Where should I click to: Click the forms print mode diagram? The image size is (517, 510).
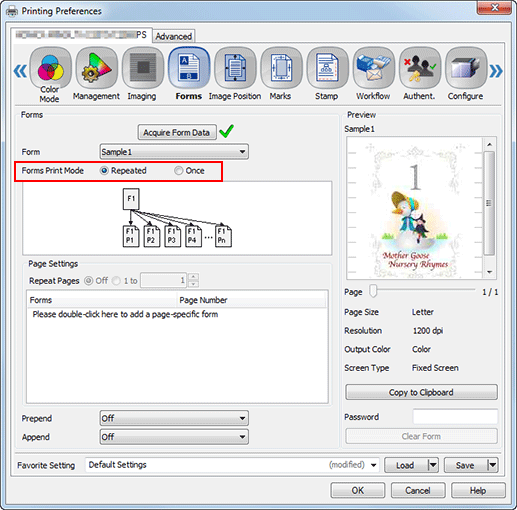177,218
